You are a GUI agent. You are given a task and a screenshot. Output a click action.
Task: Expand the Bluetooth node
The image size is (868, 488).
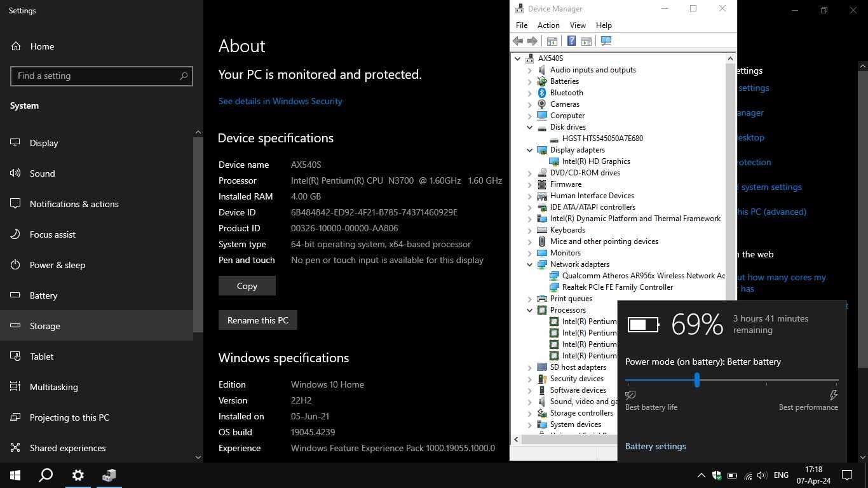[530, 93]
